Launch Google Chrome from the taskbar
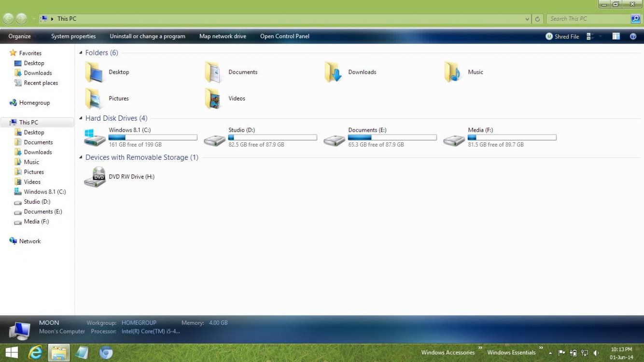 106,353
